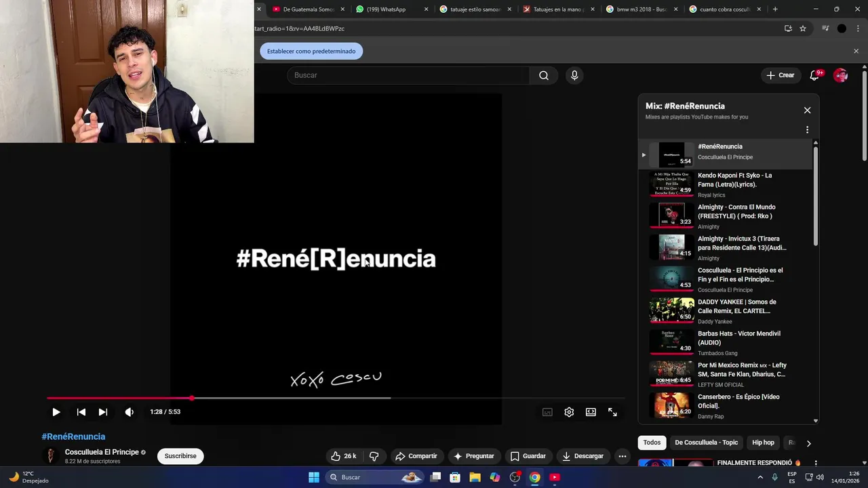
Task: Close the Mix #RenéRenuncia playlist panel
Action: 807,110
